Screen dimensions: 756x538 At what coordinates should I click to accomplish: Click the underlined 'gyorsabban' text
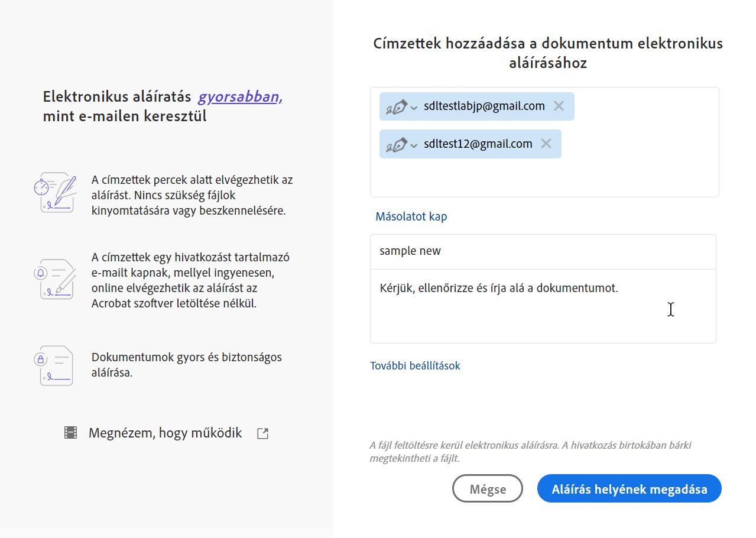(x=240, y=97)
